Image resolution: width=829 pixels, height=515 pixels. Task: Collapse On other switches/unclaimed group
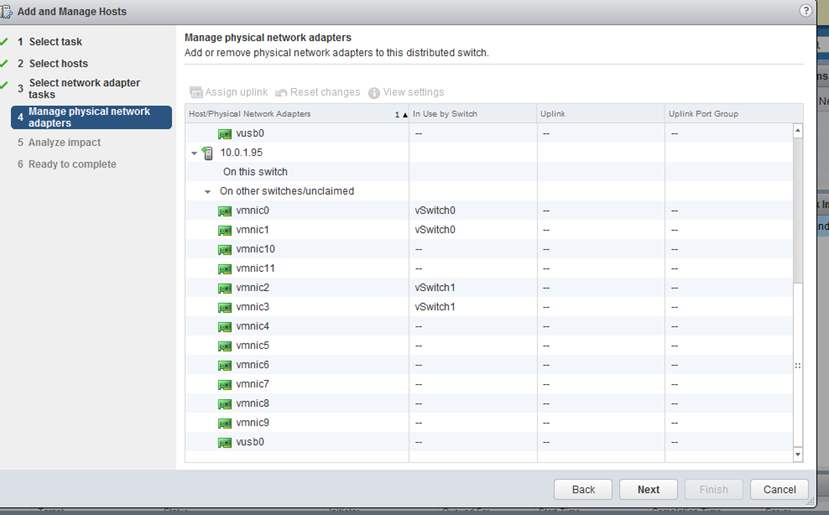point(208,191)
